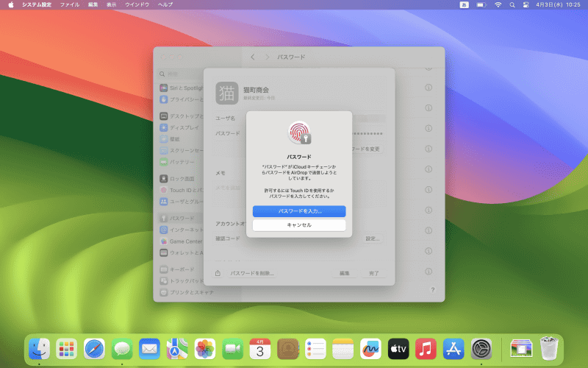This screenshot has height=368, width=588.
Task: Open System Settings in the Dock
Action: (481, 349)
